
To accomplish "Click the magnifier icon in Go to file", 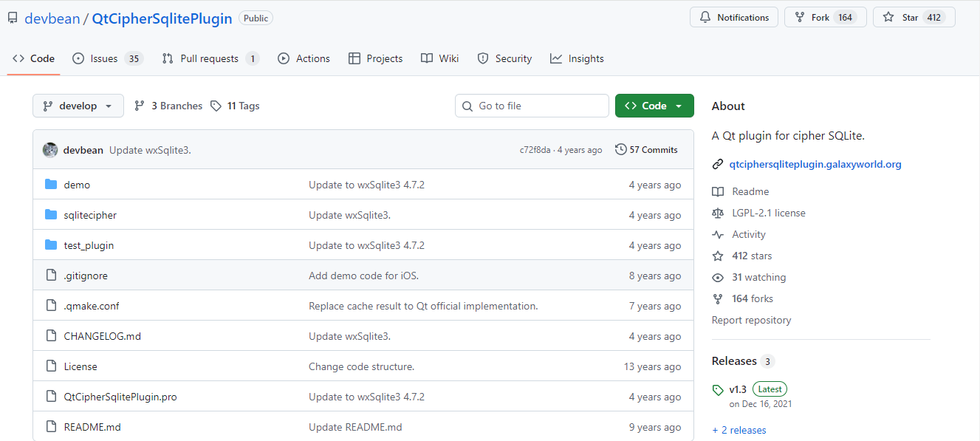I will [x=467, y=106].
